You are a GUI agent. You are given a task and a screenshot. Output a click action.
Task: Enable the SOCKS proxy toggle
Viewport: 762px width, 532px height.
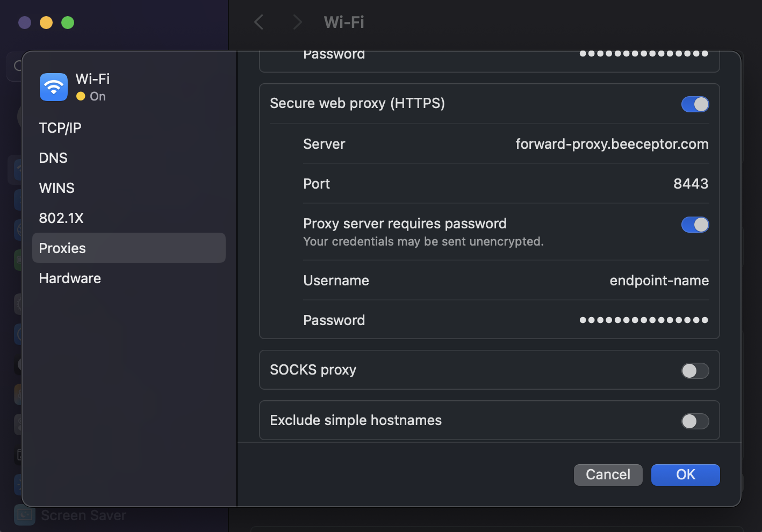pos(695,370)
